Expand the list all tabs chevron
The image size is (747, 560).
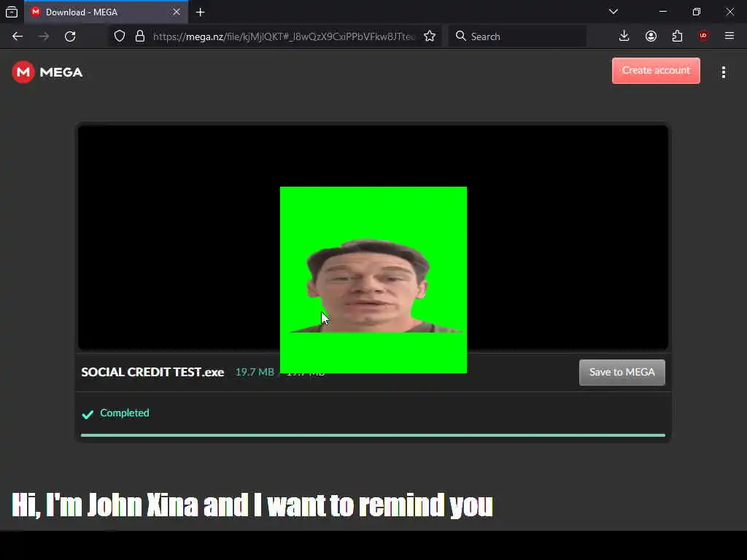pyautogui.click(x=613, y=12)
